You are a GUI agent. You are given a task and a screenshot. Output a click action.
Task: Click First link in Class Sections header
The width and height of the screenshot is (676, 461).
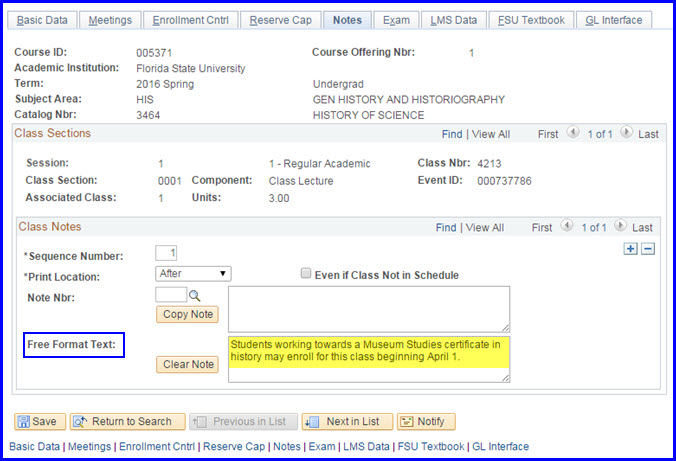click(x=548, y=135)
